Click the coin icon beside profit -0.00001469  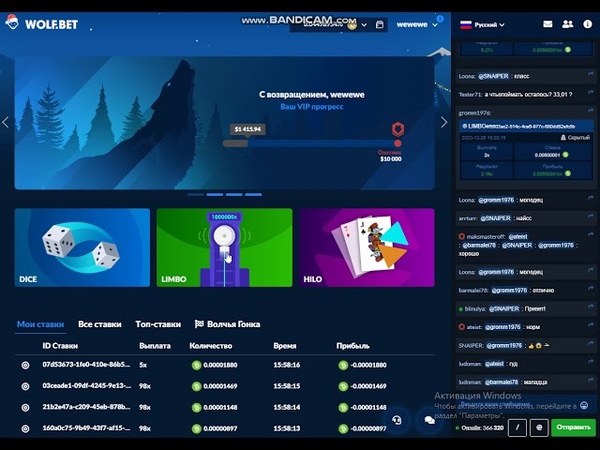pos(343,386)
